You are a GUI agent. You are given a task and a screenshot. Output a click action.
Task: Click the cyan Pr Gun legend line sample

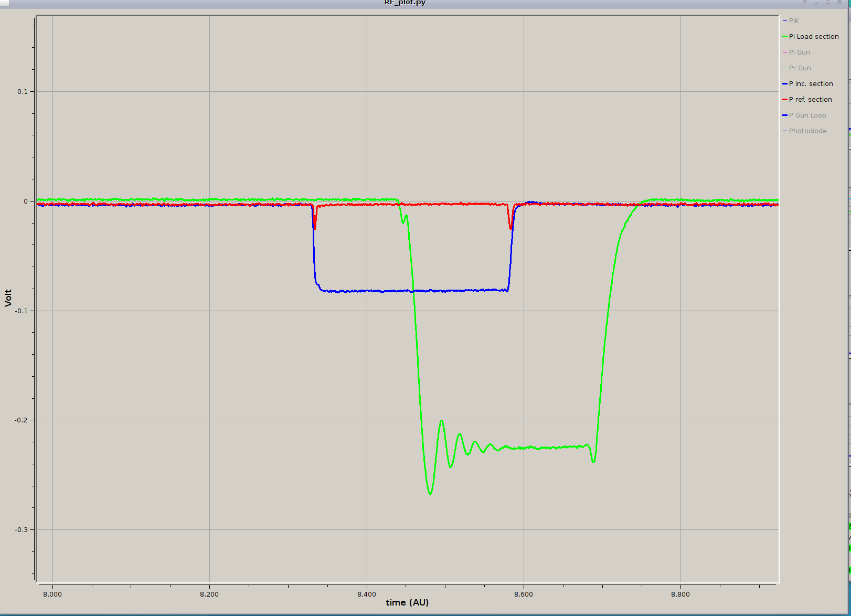pyautogui.click(x=785, y=68)
